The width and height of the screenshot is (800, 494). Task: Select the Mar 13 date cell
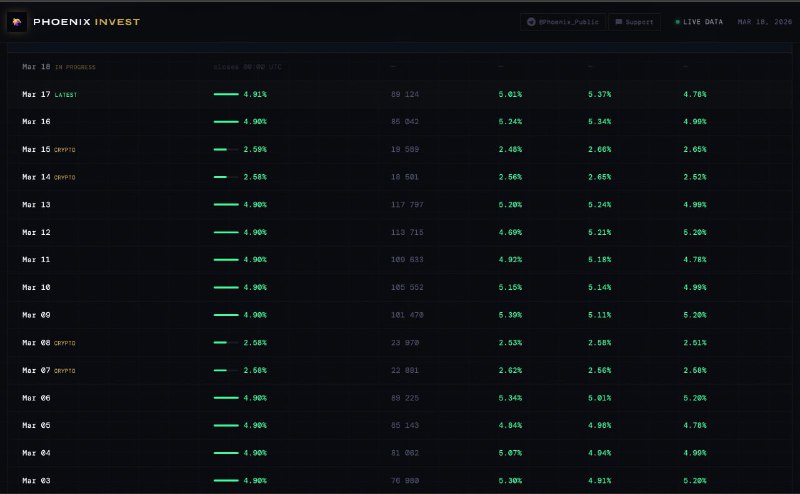pyautogui.click(x=36, y=205)
